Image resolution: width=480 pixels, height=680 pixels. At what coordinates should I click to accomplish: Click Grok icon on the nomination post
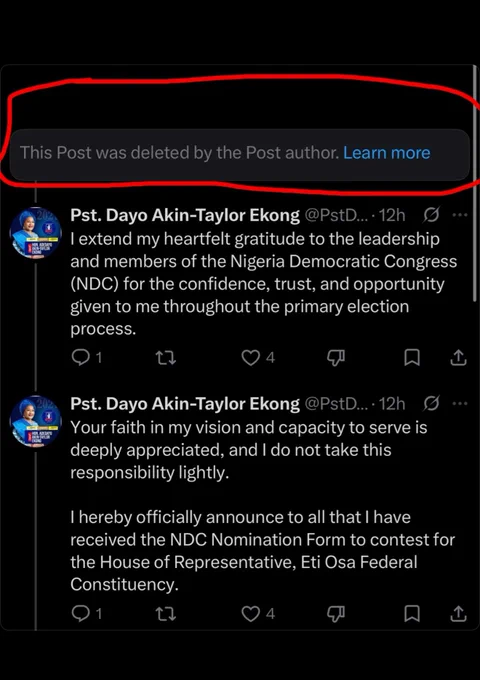[431, 404]
